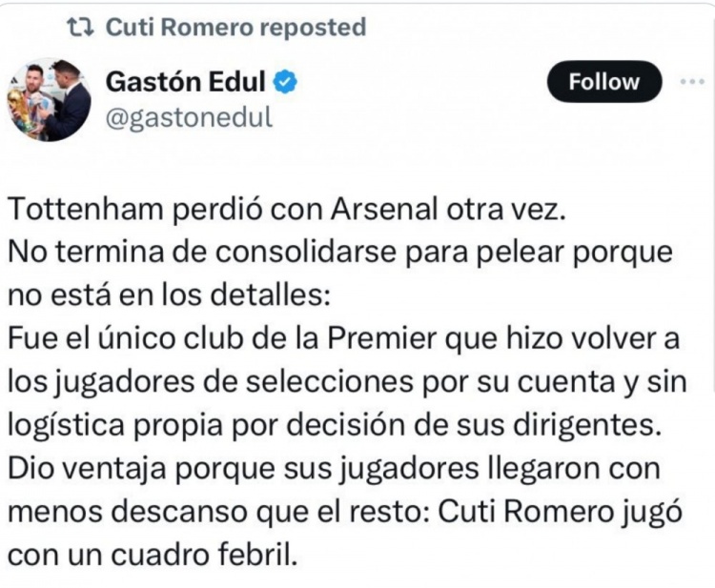Open the three-dot more options menu
The image size is (715, 588).
click(692, 82)
